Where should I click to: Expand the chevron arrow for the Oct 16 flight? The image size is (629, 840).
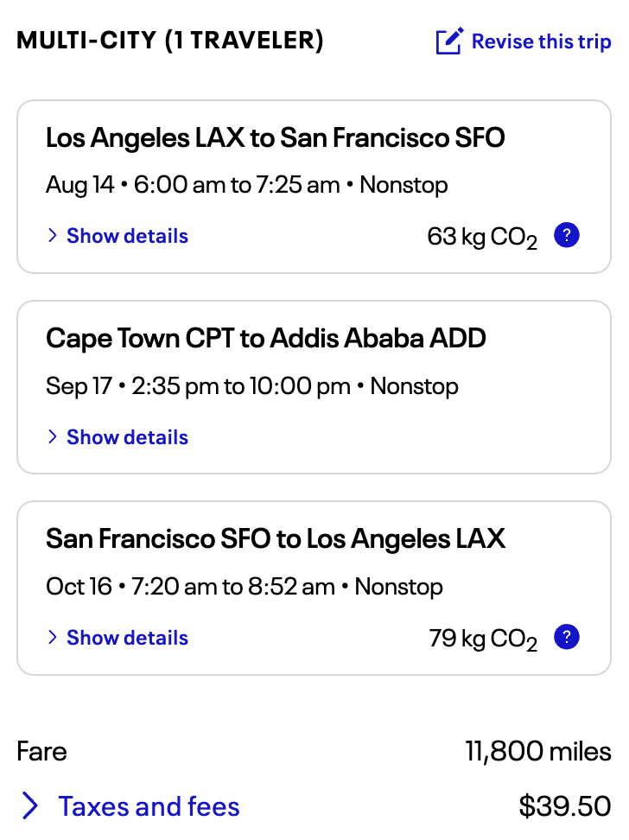point(53,638)
